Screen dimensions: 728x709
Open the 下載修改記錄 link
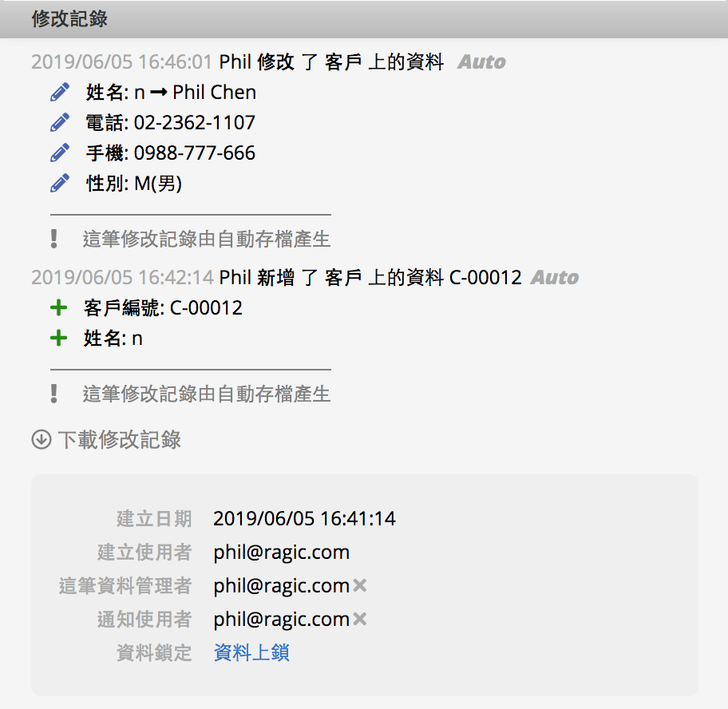[x=119, y=439]
